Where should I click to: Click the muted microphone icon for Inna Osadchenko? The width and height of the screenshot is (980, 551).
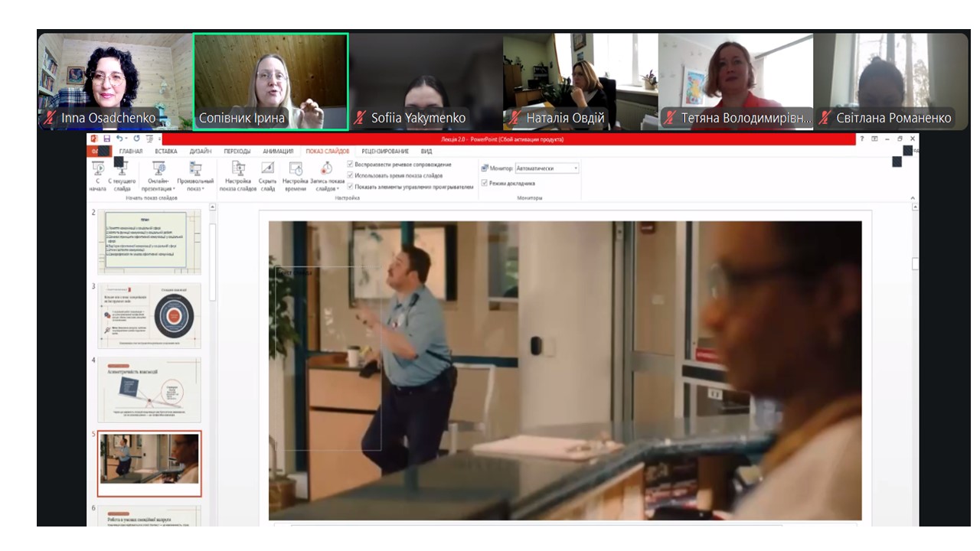pyautogui.click(x=51, y=118)
